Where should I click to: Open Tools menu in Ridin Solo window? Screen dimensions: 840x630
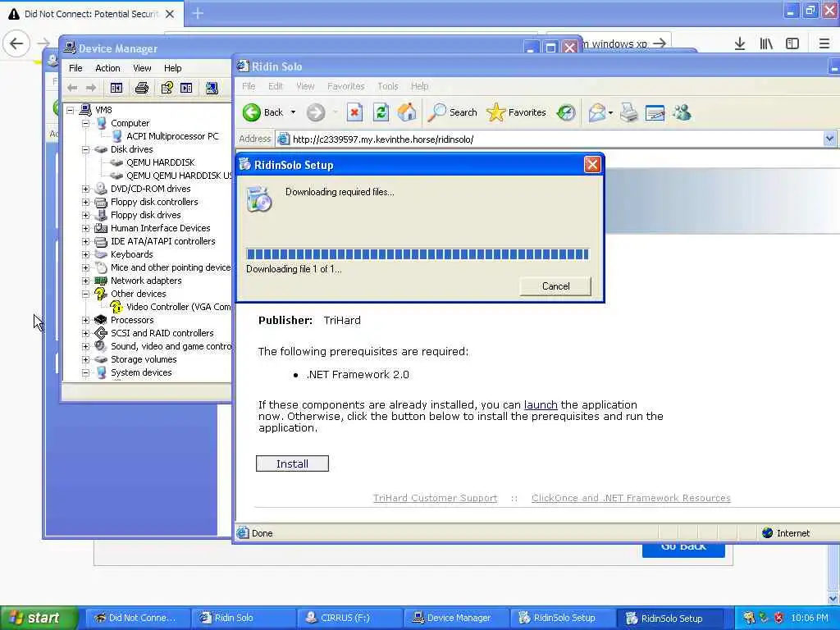tap(388, 86)
